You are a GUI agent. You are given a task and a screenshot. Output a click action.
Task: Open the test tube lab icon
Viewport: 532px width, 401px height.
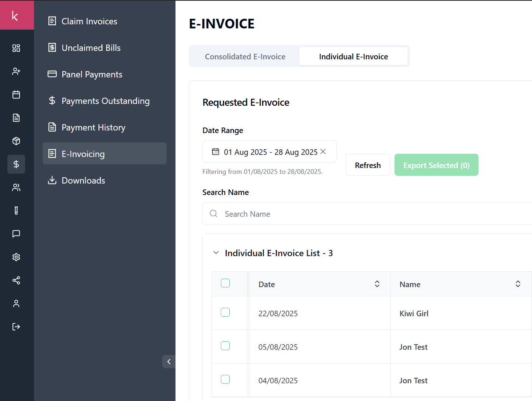(x=16, y=210)
